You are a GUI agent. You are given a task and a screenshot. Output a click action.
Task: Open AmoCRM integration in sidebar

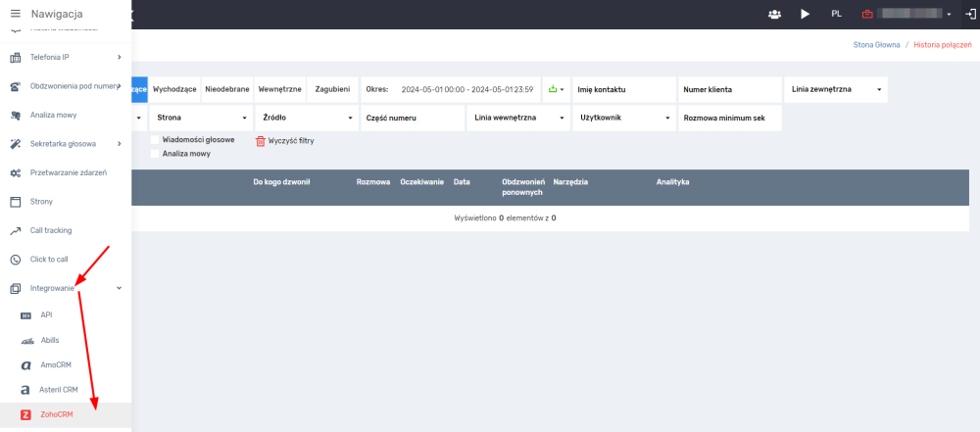(56, 364)
